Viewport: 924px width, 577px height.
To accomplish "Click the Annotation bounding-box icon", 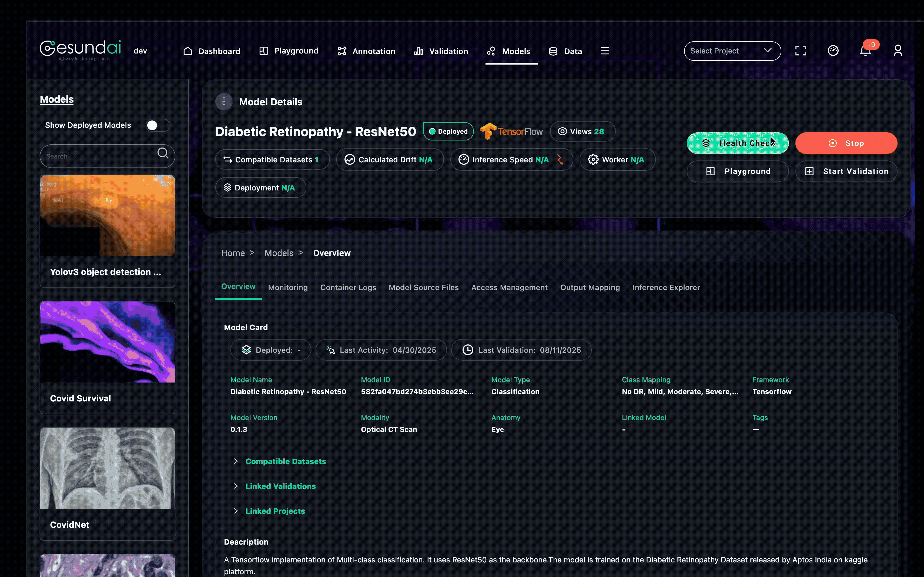I will (342, 51).
